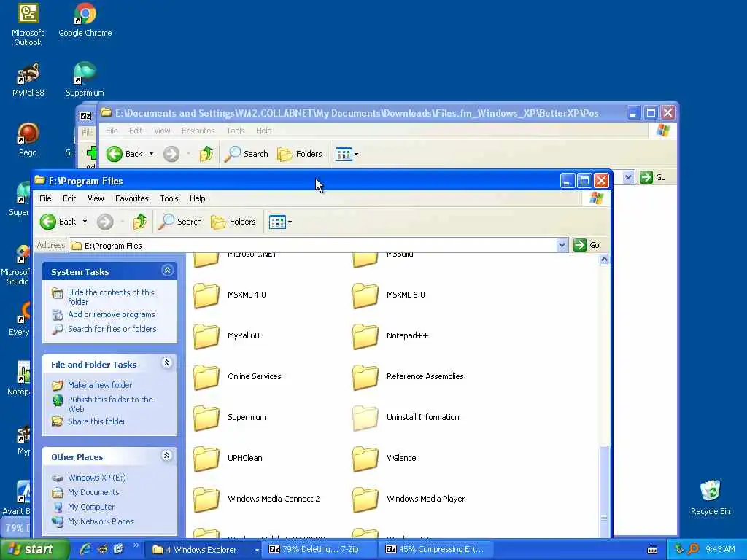This screenshot has width=747, height=560.
Task: Switch to 79% Deleting 7-Zip taskbar button
Action: 320,550
